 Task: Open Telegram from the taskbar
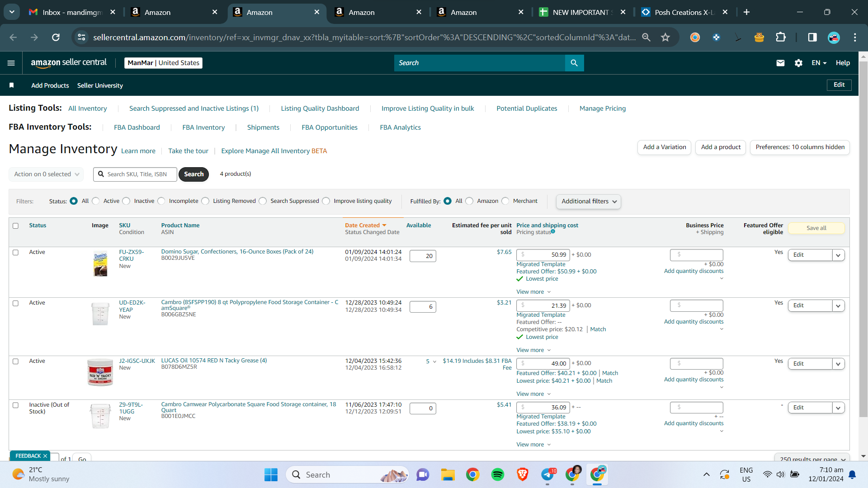pos(547,474)
